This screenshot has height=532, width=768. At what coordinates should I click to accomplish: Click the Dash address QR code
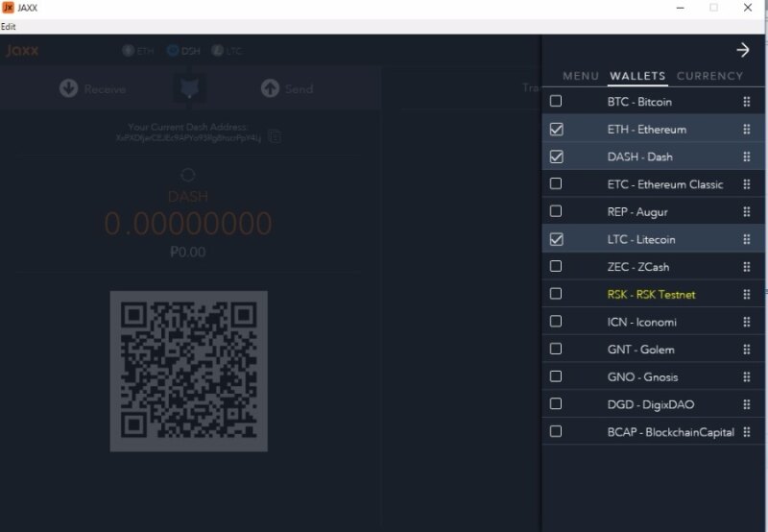(x=188, y=371)
